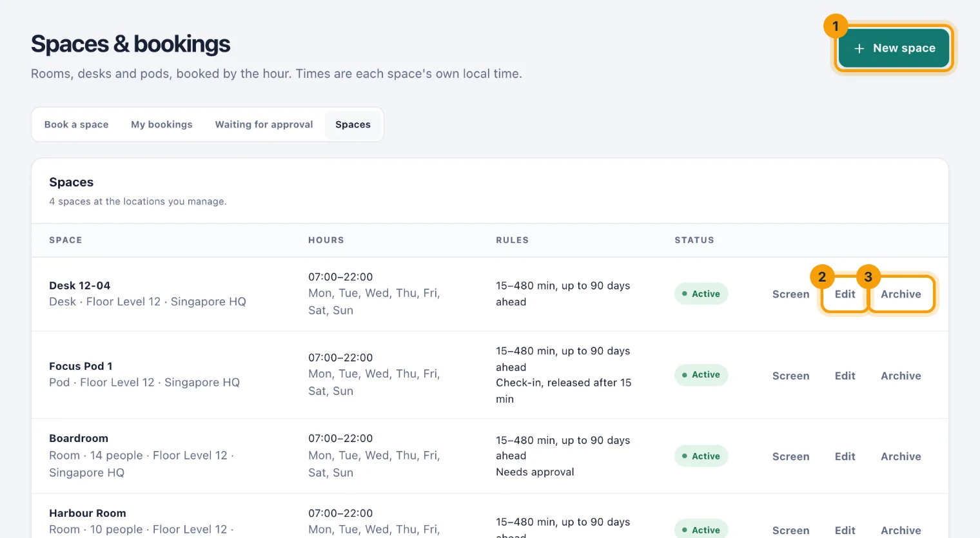The height and width of the screenshot is (538, 980).
Task: Click the Active status badge for Boardroom
Action: (701, 456)
